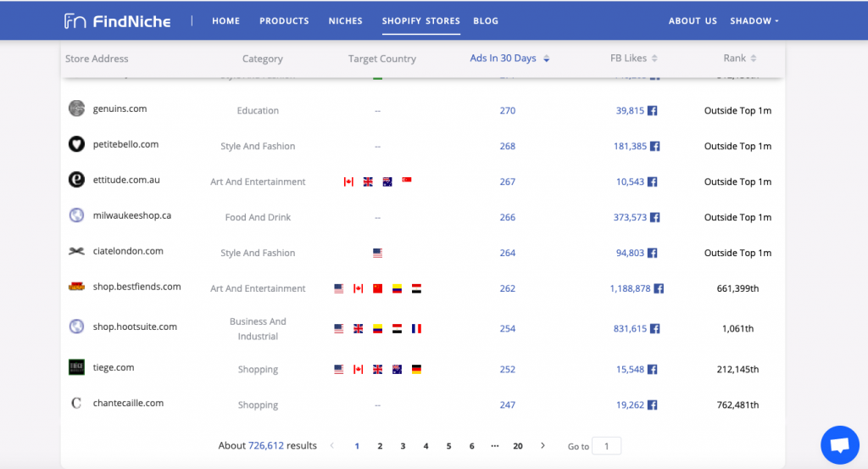Open the shop.hootsuite.com store link
Image resolution: width=868 pixels, height=469 pixels.
(135, 327)
